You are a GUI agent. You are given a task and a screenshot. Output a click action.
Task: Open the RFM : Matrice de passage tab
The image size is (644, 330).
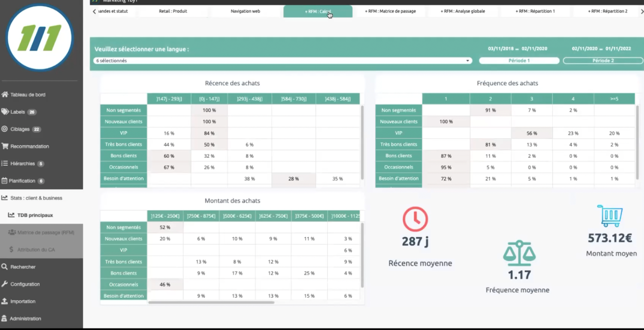click(390, 11)
